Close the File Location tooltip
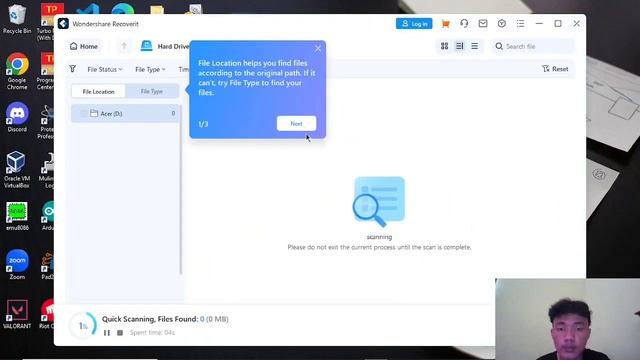 click(318, 49)
